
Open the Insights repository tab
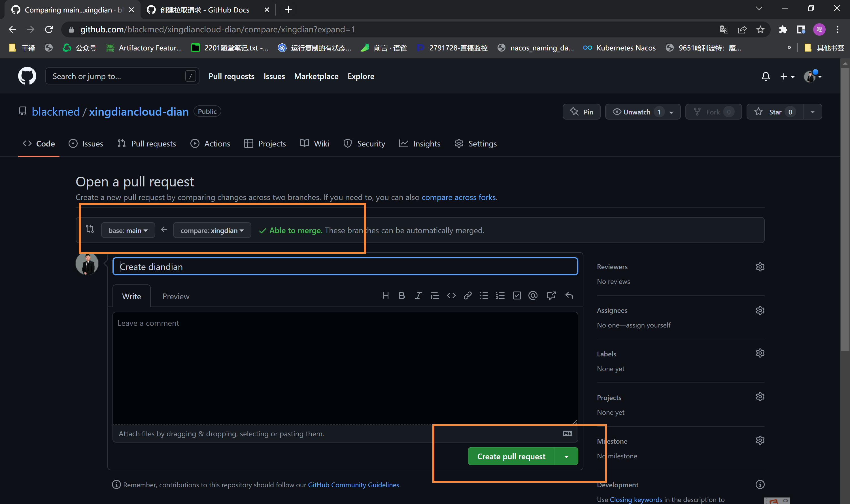pos(420,144)
